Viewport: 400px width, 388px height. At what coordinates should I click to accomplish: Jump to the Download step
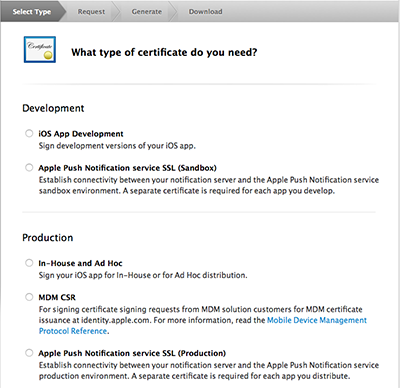(205, 12)
